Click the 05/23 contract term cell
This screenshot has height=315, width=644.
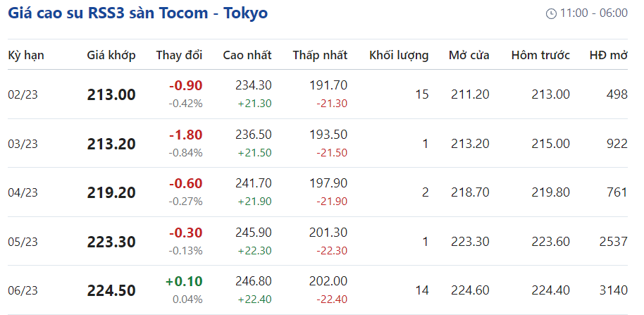tap(23, 242)
